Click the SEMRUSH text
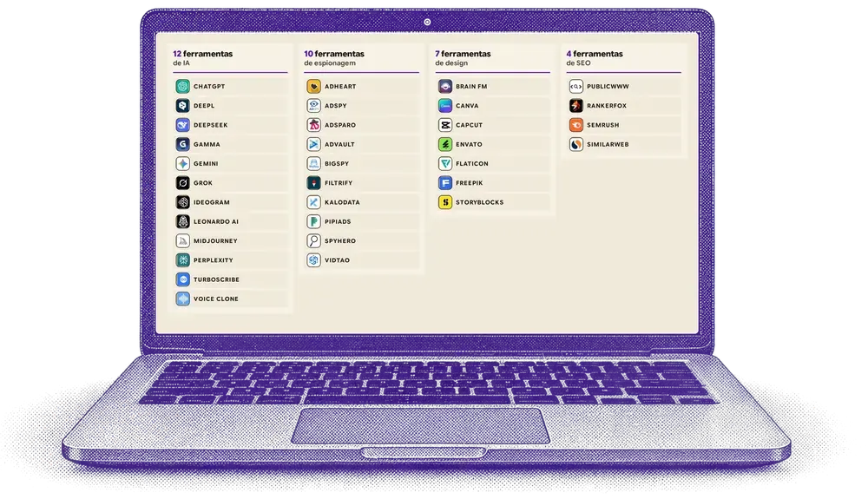The image size is (868, 499). 603,126
